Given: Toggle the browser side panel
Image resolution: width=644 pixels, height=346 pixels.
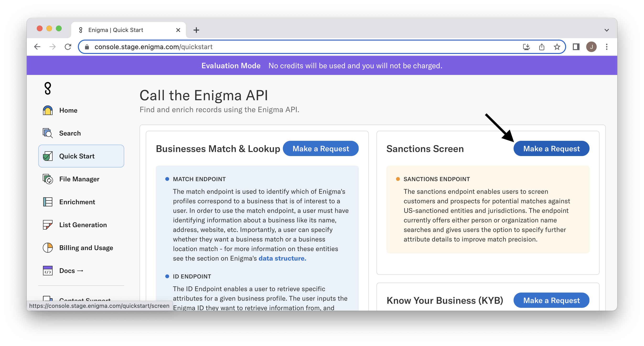Looking at the screenshot, I should tap(576, 47).
